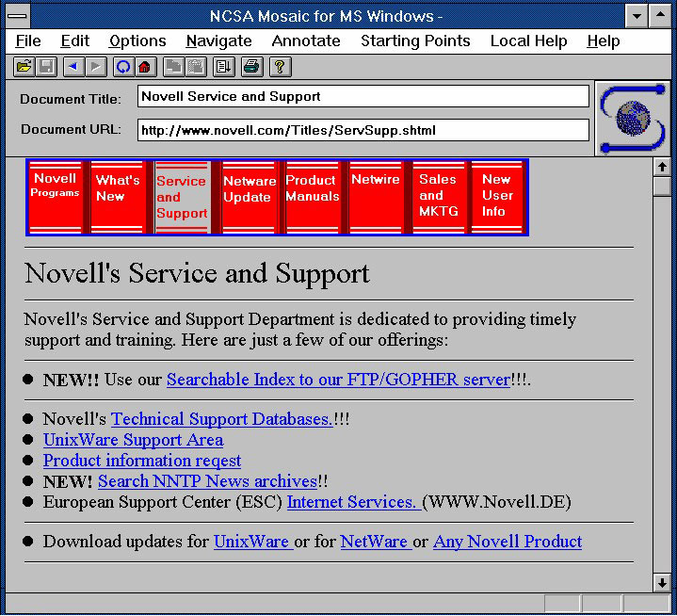The width and height of the screenshot is (677, 616).
Task: Open the Options menu
Action: coord(137,41)
